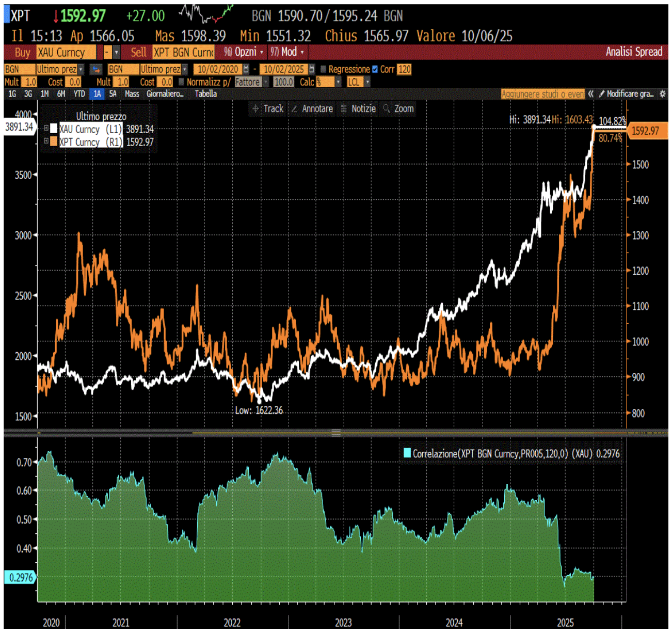
Task: Toggle the Regressione checkbox
Action: 324,69
